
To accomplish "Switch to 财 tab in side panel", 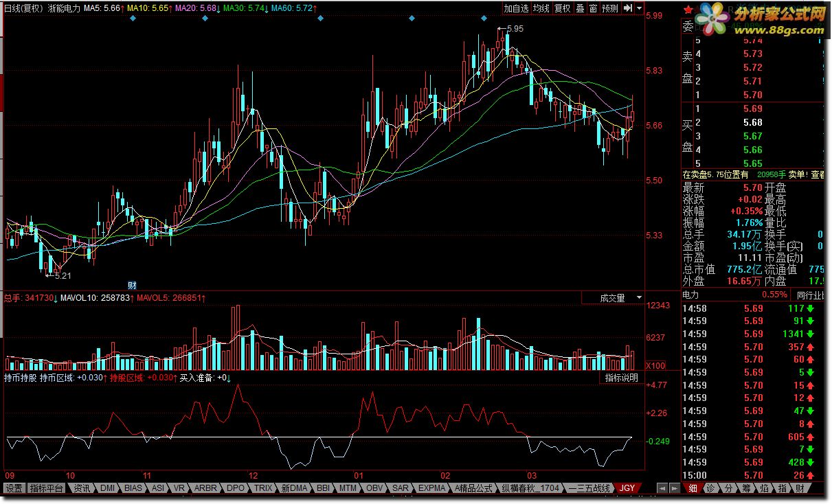I will point(799,488).
